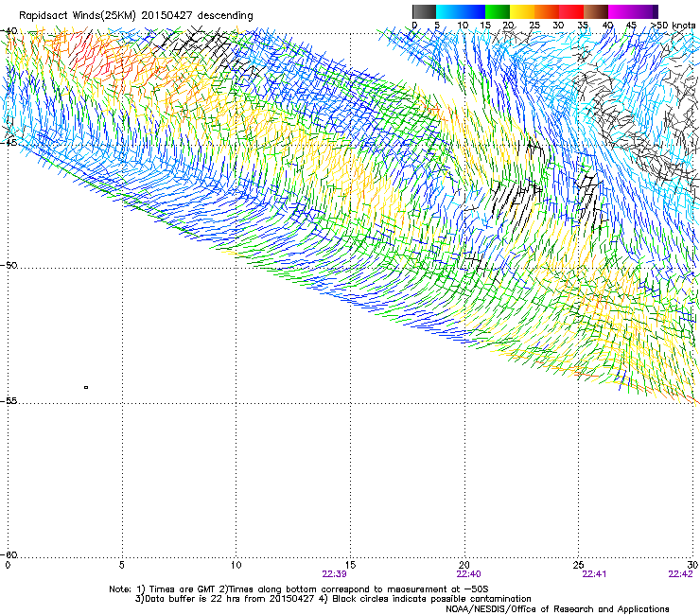Click the legend's '15' knots label

485,25
